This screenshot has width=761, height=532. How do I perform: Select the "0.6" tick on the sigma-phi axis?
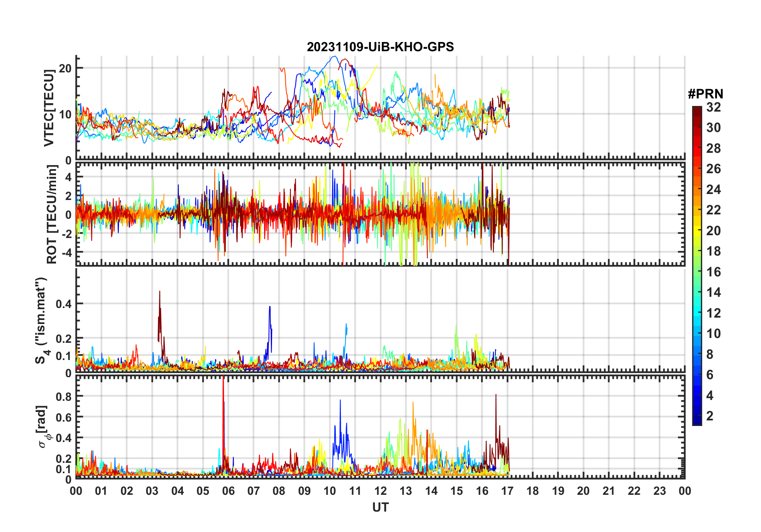click(x=63, y=417)
